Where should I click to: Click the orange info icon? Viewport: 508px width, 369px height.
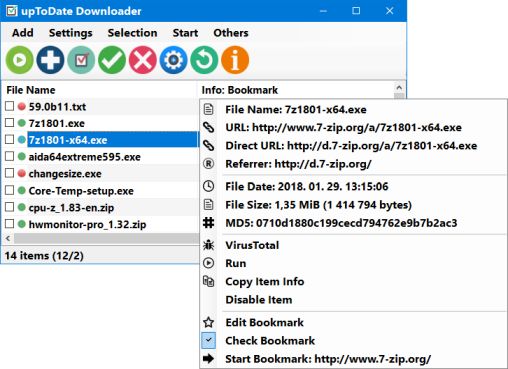point(235,60)
